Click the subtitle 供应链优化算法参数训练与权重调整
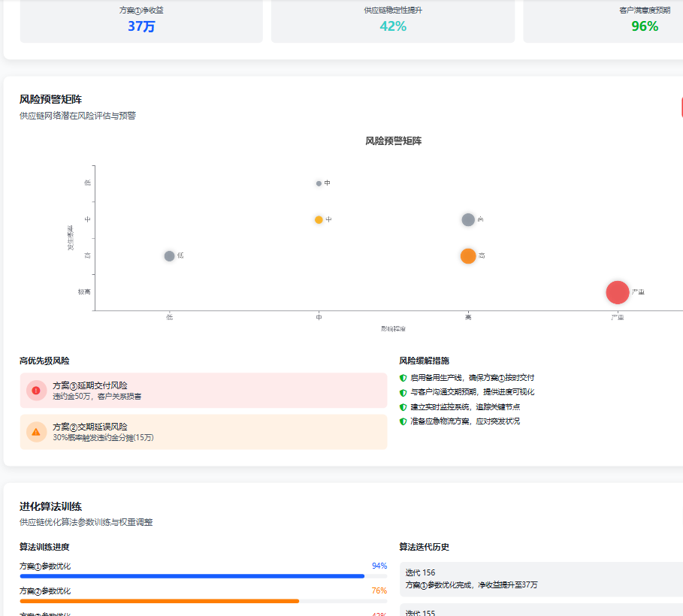 [86, 522]
